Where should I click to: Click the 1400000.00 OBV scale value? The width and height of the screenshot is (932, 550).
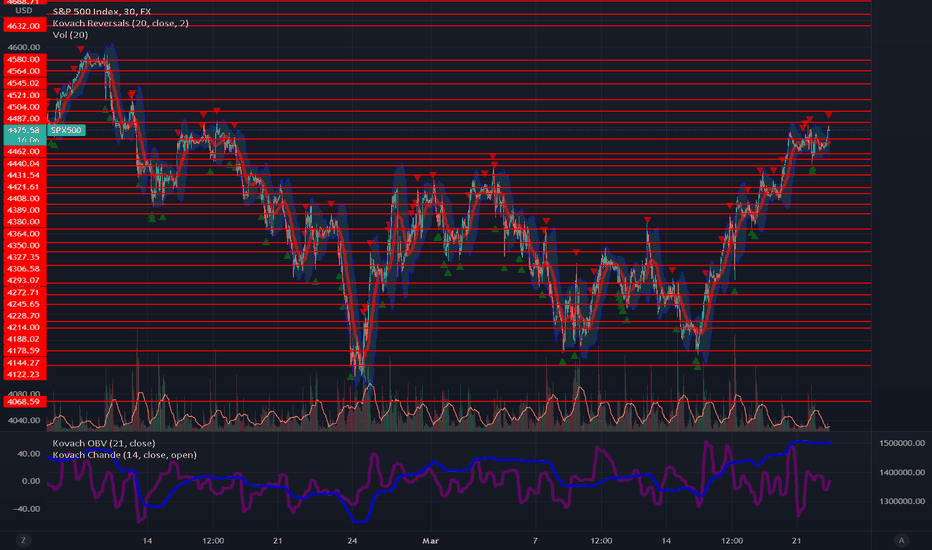point(902,472)
